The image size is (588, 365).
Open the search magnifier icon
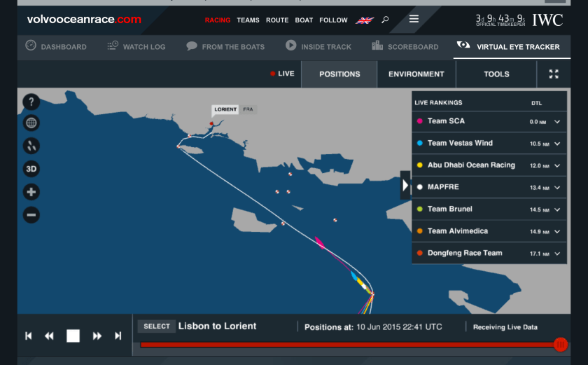click(385, 20)
